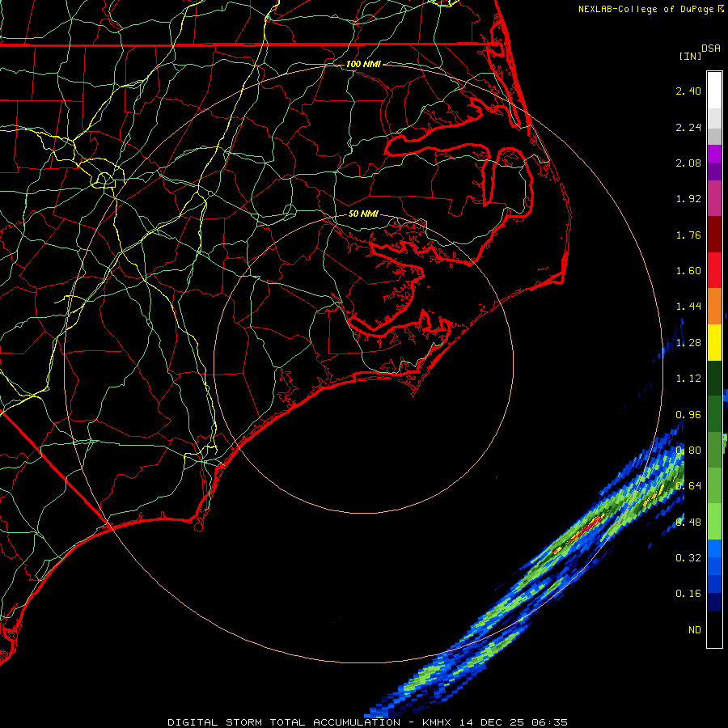
Task: Pick the navy blue legend swatch above ND
Action: 714,602
